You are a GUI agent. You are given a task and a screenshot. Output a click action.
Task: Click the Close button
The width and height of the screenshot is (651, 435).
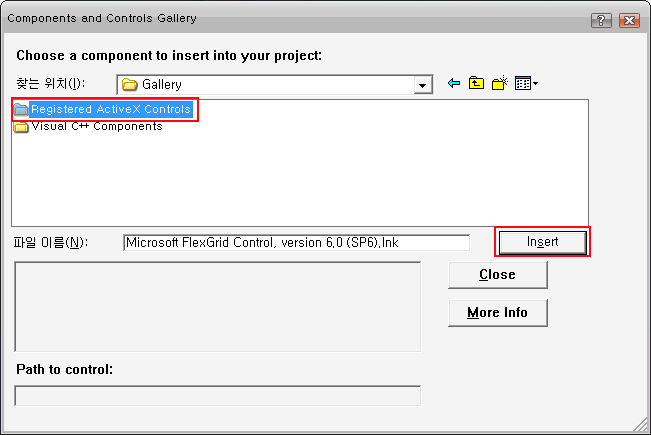pos(497,275)
